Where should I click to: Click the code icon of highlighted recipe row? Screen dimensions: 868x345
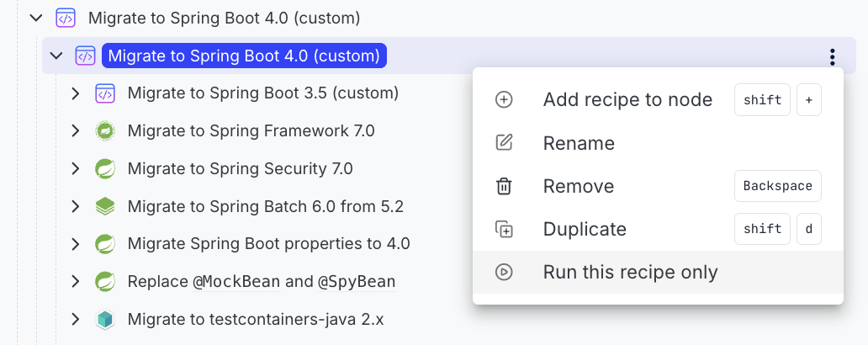85,56
